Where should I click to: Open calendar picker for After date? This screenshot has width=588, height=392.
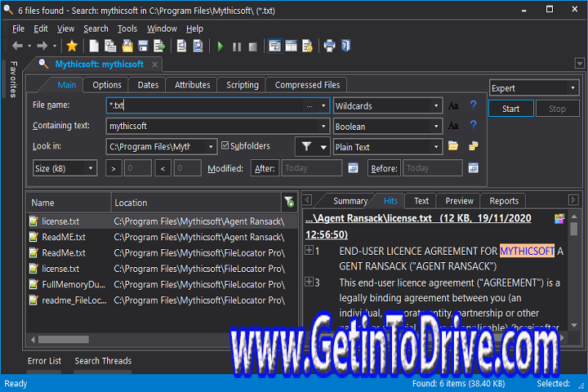353,167
